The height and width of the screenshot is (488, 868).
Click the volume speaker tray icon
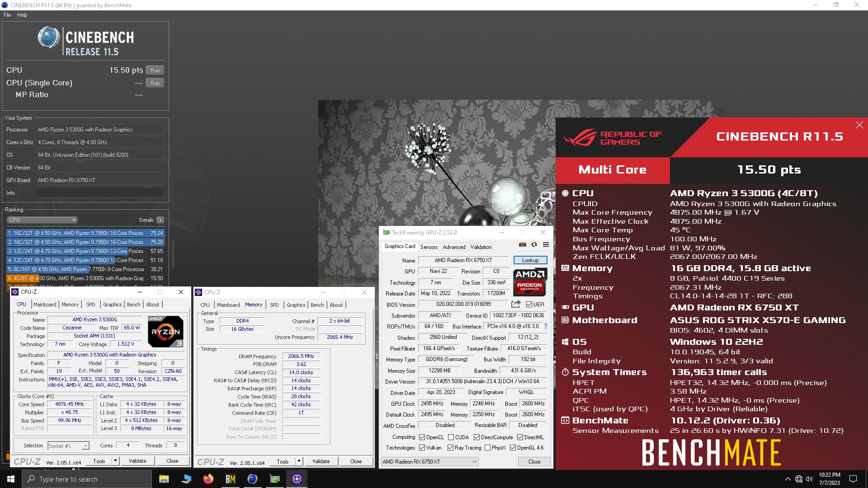tap(809, 479)
